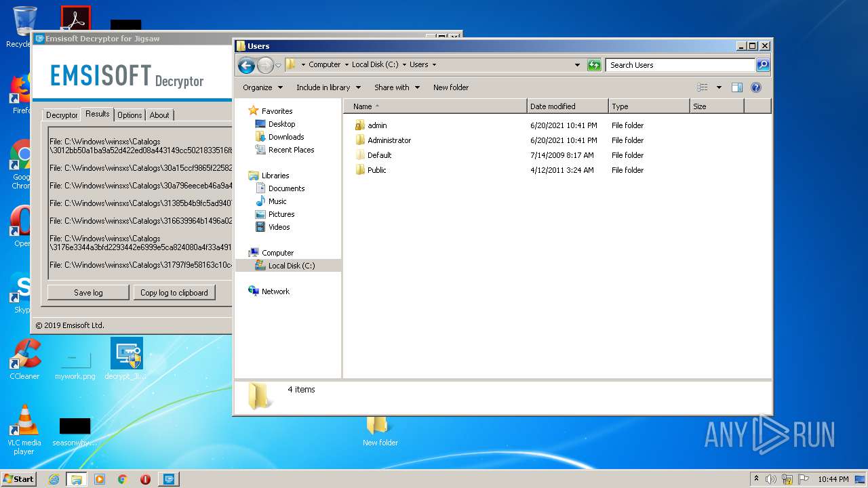Image resolution: width=868 pixels, height=488 pixels.
Task: Select the Public folder icon
Action: coord(360,170)
